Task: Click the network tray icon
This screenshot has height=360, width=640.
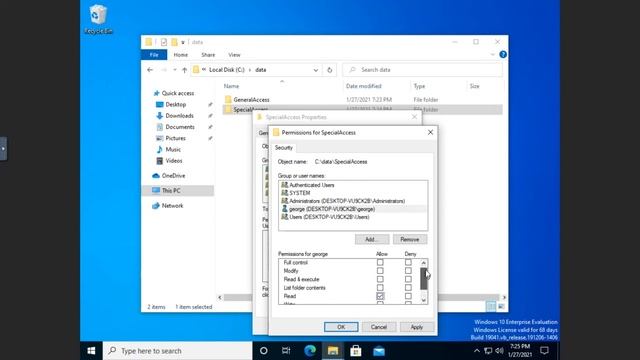Action: click(x=488, y=351)
